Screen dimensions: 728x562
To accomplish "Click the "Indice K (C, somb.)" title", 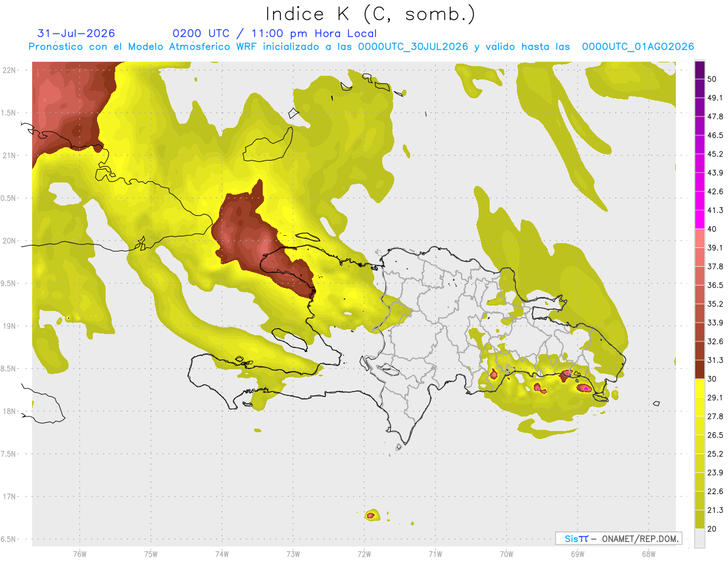I will click(x=371, y=14).
